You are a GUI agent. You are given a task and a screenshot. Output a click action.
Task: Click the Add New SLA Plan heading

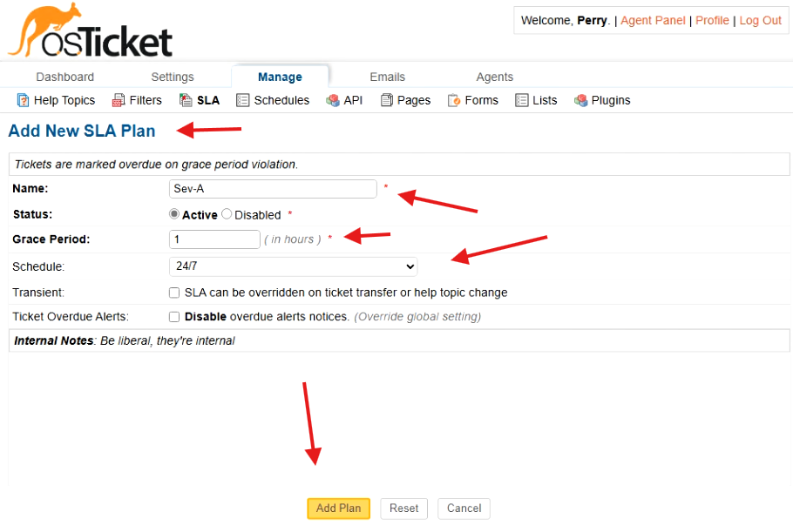82,131
